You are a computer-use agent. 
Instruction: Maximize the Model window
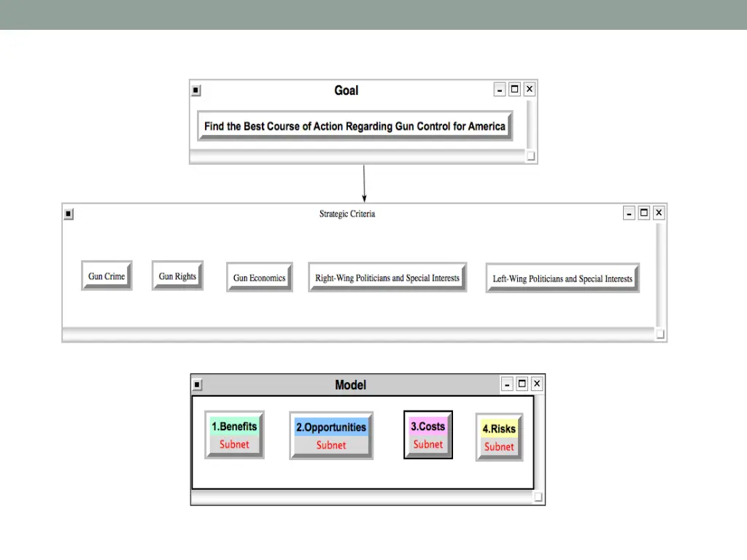coord(522,384)
